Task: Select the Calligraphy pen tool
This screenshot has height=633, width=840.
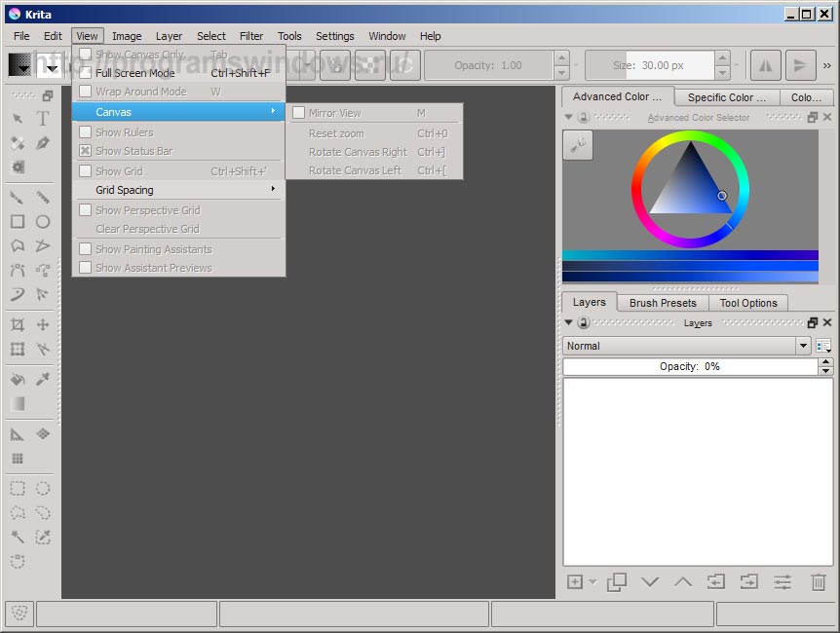Action: click(43, 143)
